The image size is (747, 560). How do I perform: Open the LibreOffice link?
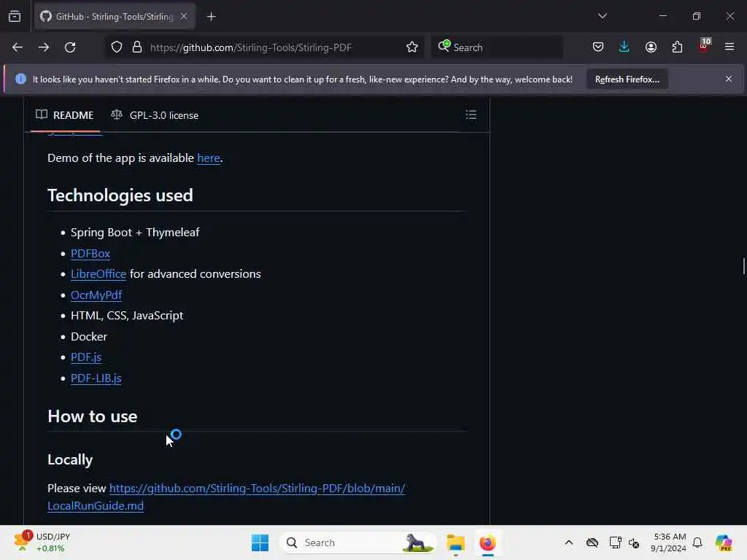(x=98, y=274)
